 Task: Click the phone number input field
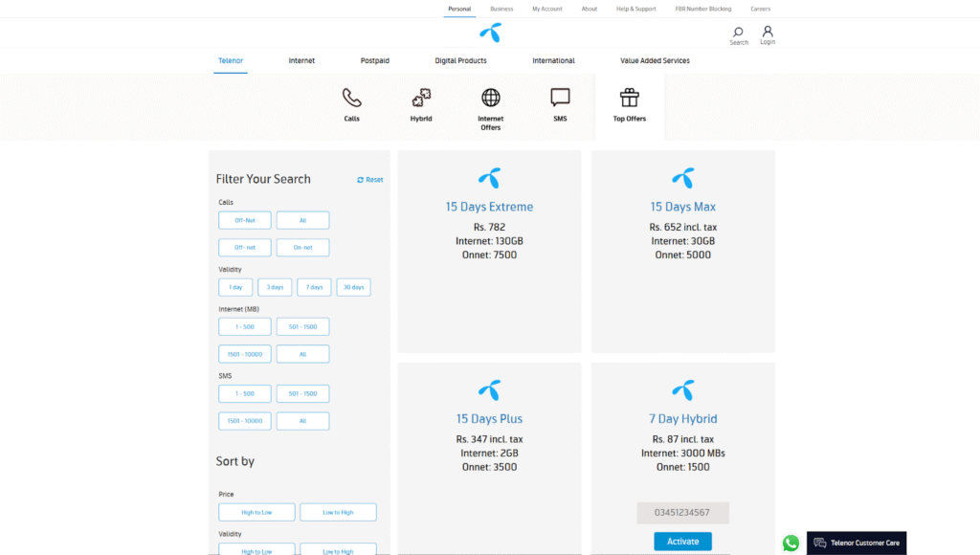click(x=682, y=512)
